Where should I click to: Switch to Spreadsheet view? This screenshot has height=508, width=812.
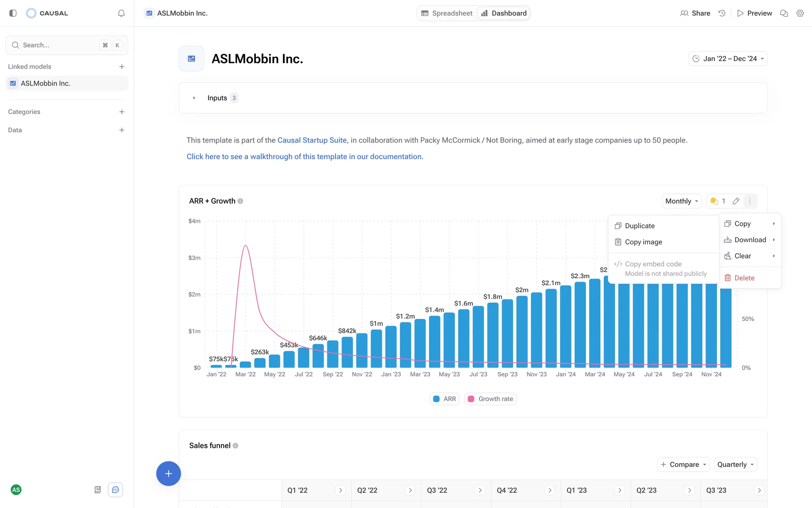coord(447,13)
